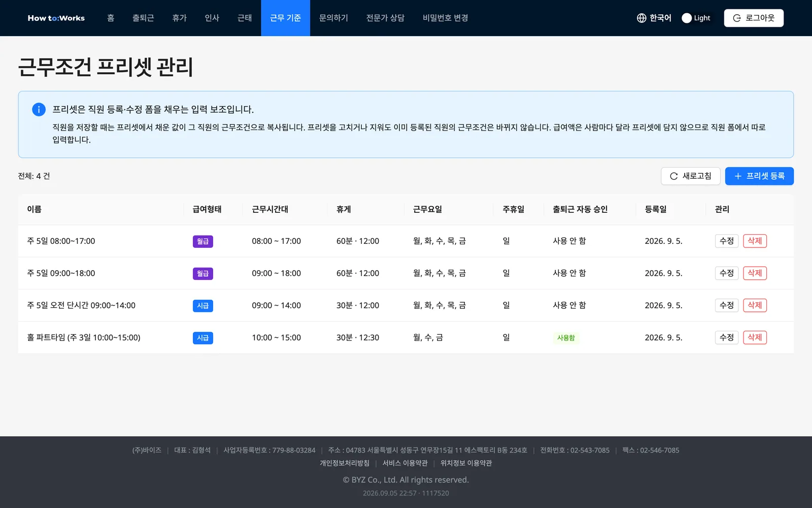This screenshot has height=508, width=812.
Task: Click the 로그아웃 button
Action: point(754,18)
